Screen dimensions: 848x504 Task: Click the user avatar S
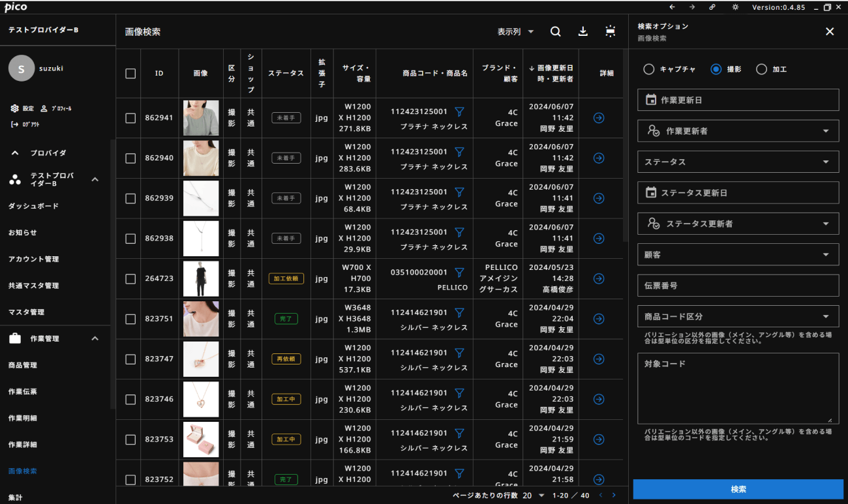(22, 68)
